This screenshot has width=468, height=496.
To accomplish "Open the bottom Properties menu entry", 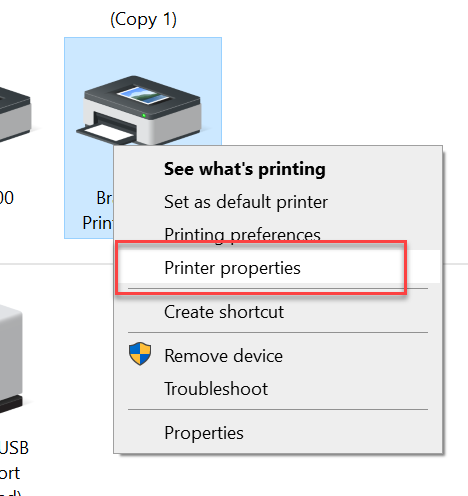I will pos(204,433).
